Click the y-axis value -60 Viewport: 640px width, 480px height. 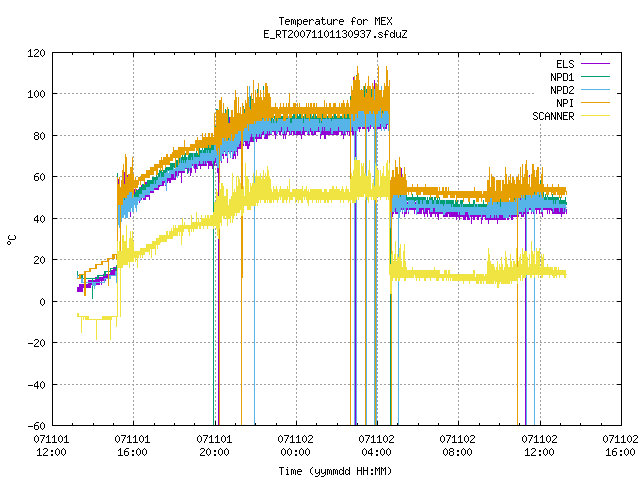click(36, 426)
